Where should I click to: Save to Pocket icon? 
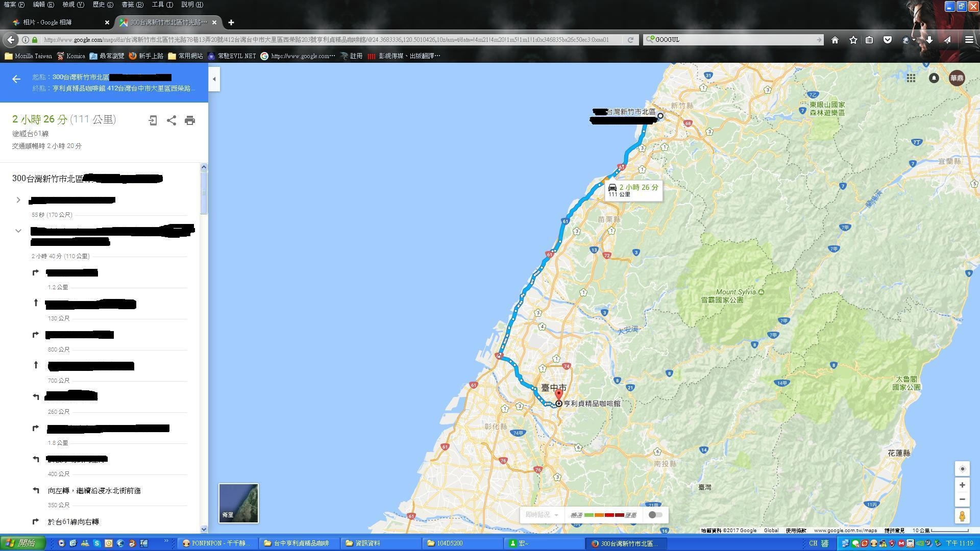click(x=888, y=40)
